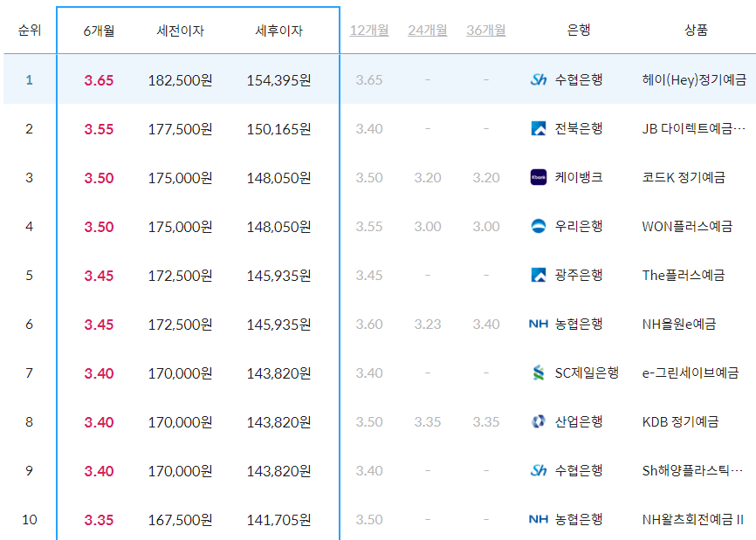Click the 상품 column header
The image size is (756, 540).
tap(696, 30)
